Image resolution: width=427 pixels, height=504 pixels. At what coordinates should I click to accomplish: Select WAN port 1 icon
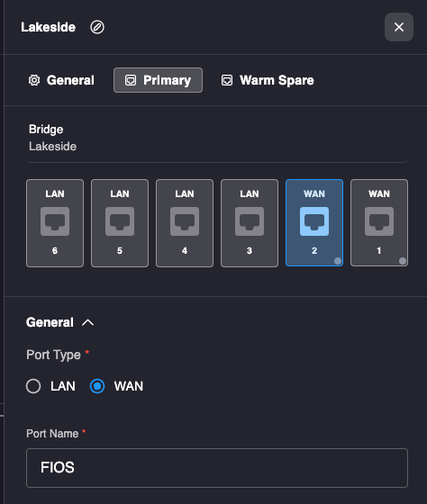(379, 221)
